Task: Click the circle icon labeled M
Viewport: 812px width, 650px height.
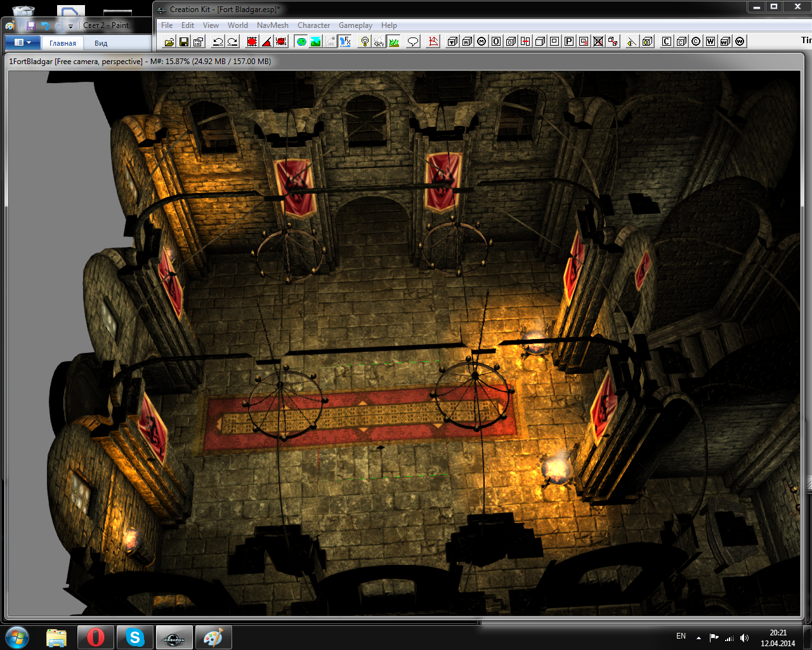Action: click(x=482, y=41)
